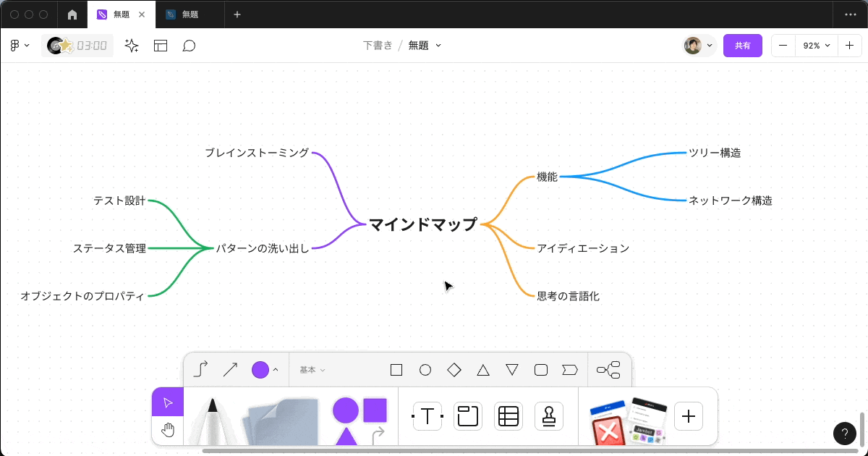The width and height of the screenshot is (868, 456).
Task: Switch to the second 無題 tab
Action: (190, 14)
